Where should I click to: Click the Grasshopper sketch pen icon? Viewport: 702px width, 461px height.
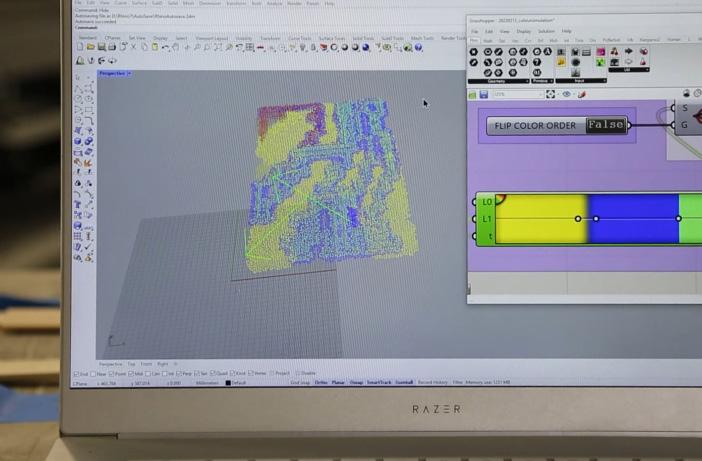[x=582, y=94]
